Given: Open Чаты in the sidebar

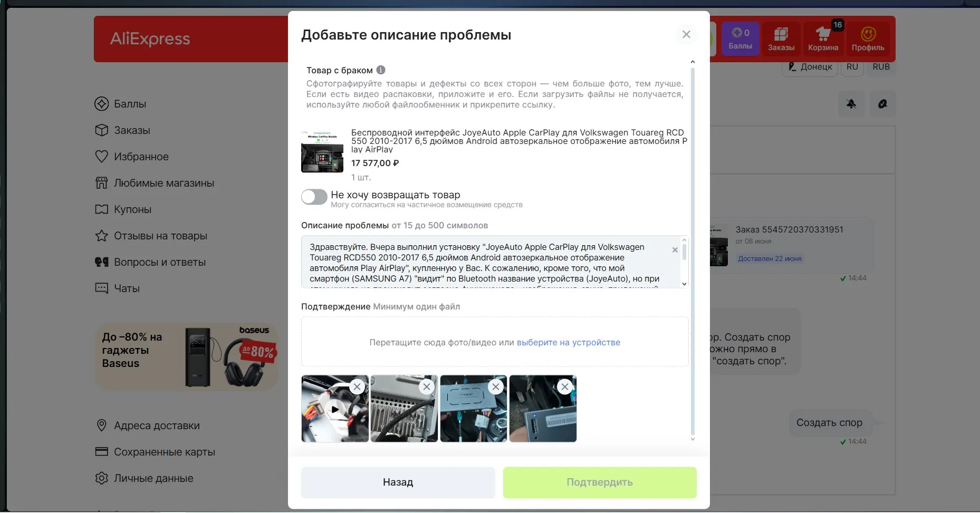Looking at the screenshot, I should coord(117,288).
